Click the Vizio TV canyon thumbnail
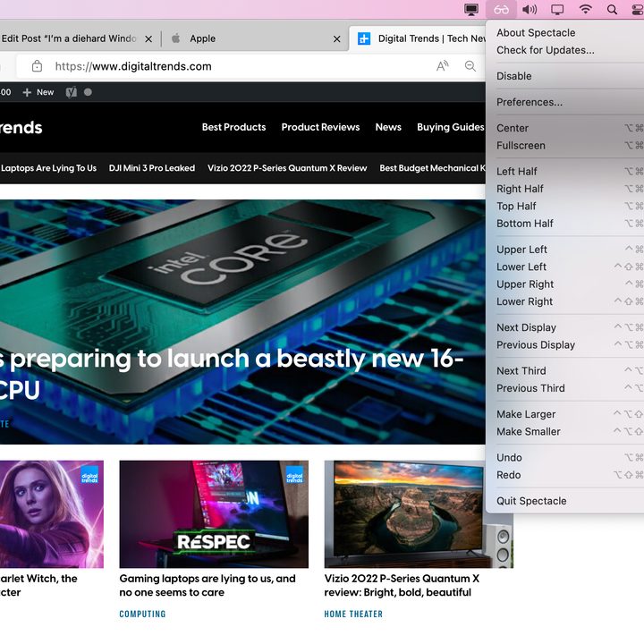The width and height of the screenshot is (644, 644). pyautogui.click(x=419, y=513)
